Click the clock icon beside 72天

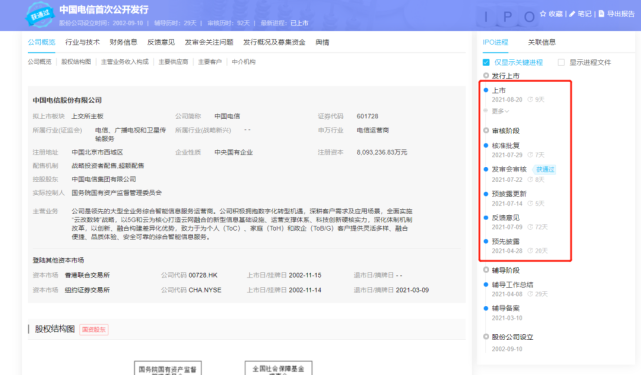[530, 227]
